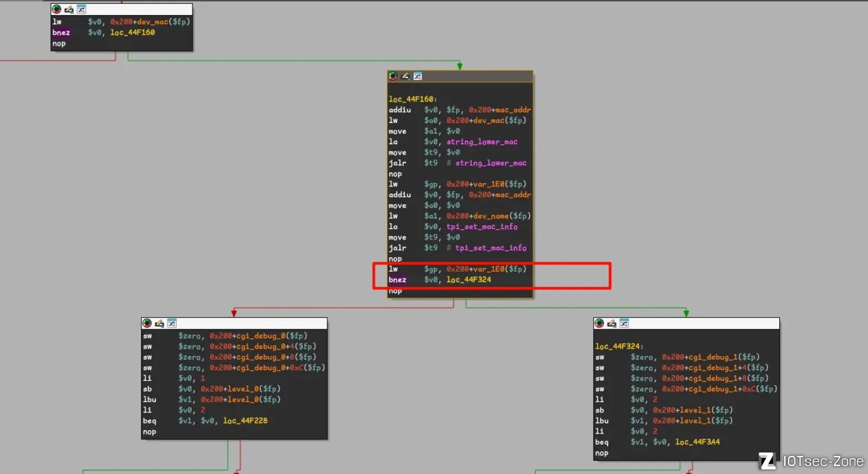Screen dimensions: 868x474
Task: Click the graph group icon on the cgi_debug_0 block
Action: pos(172,323)
